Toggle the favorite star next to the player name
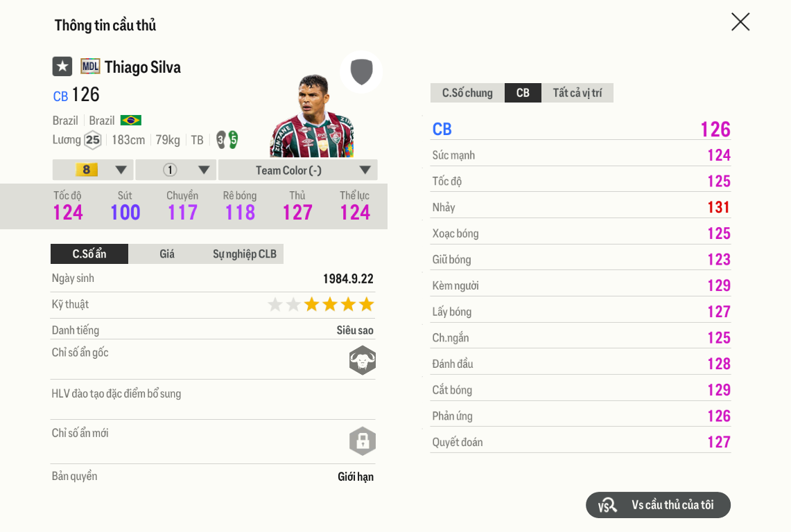The height and width of the screenshot is (532, 791). coord(62,67)
